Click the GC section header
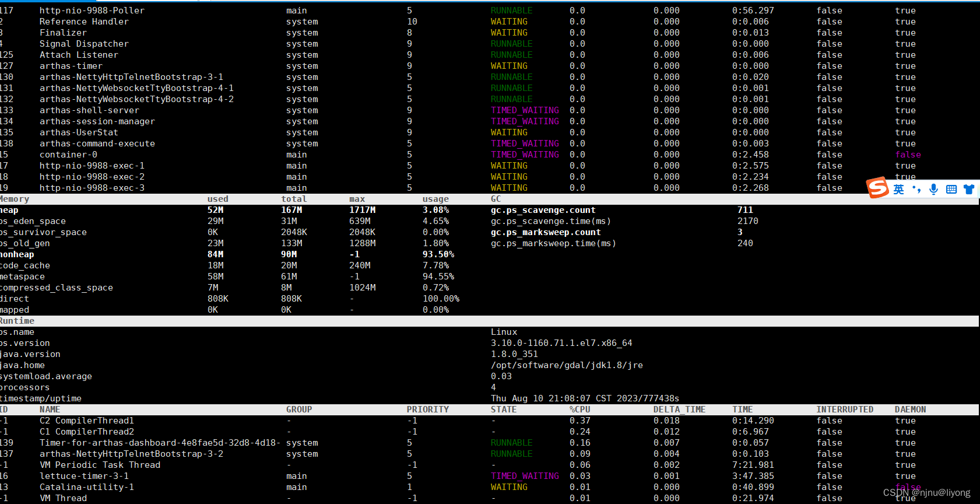Screen dimensions: 980x504 496,199
